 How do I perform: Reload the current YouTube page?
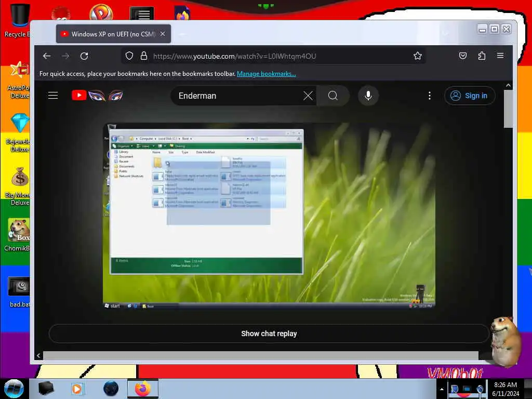[x=84, y=56]
